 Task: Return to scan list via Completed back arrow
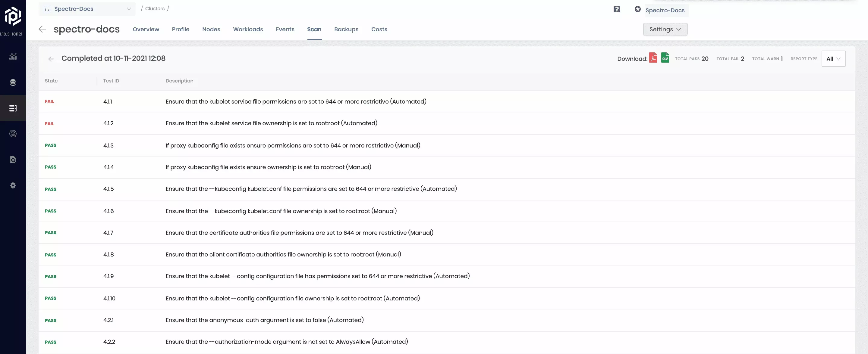click(51, 59)
